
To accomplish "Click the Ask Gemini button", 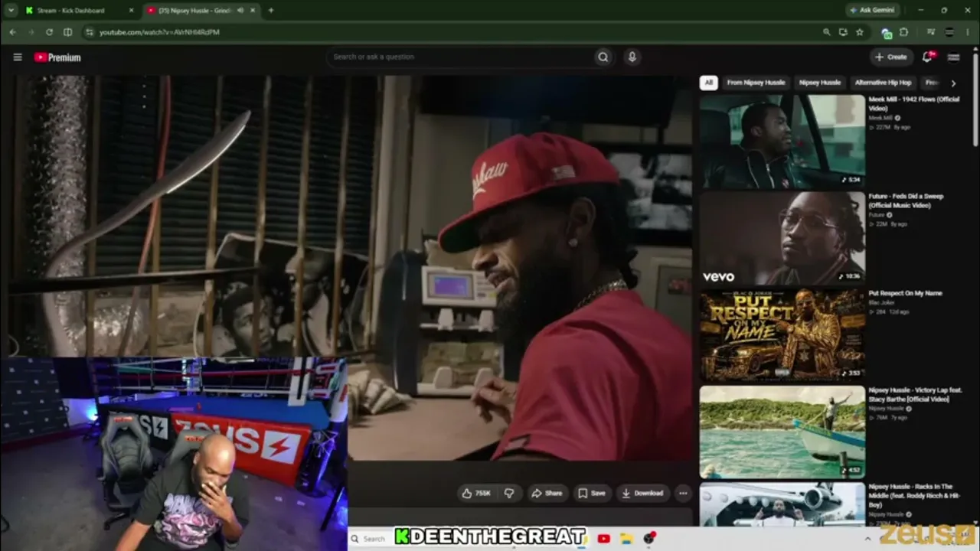I will pos(872,10).
